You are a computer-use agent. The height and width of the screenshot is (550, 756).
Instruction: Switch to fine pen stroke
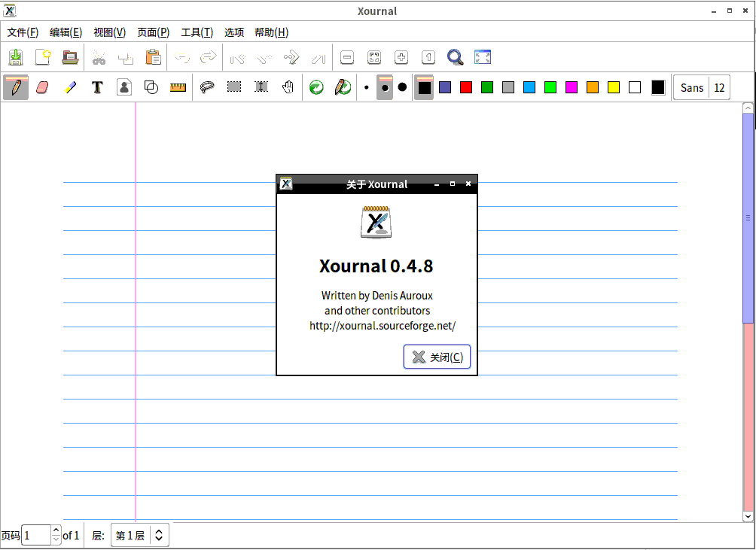[367, 87]
